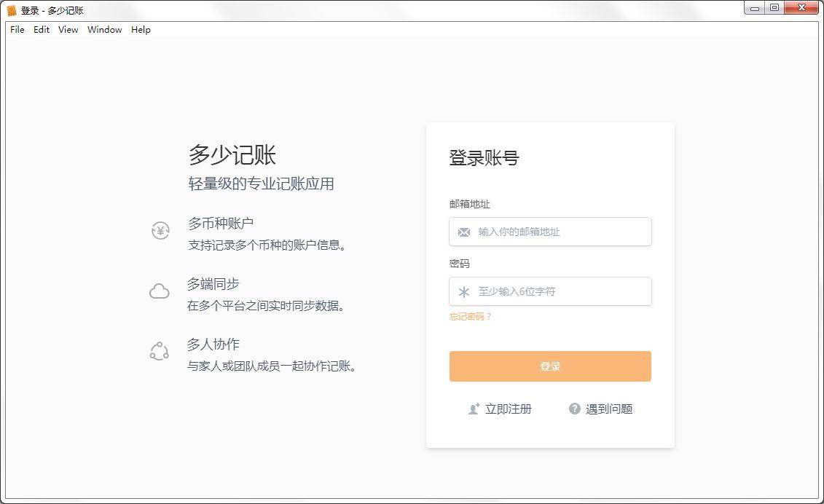Open the Edit menu
Screen dimensions: 824x504
(x=41, y=30)
